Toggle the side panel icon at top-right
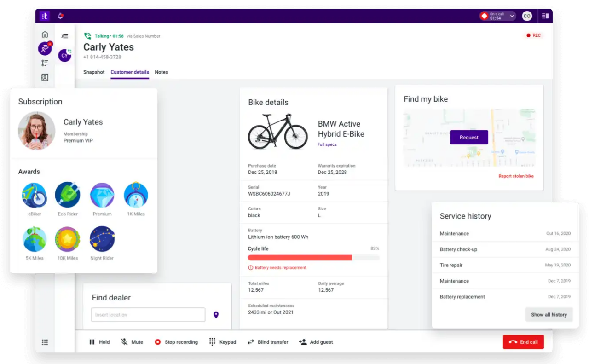The height and width of the screenshot is (364, 589). pos(545,16)
